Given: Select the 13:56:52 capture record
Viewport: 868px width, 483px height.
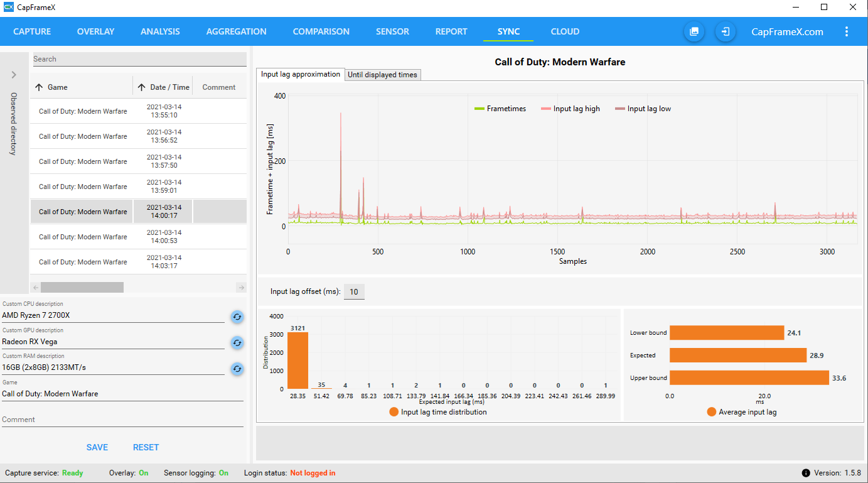Looking at the screenshot, I should point(138,136).
